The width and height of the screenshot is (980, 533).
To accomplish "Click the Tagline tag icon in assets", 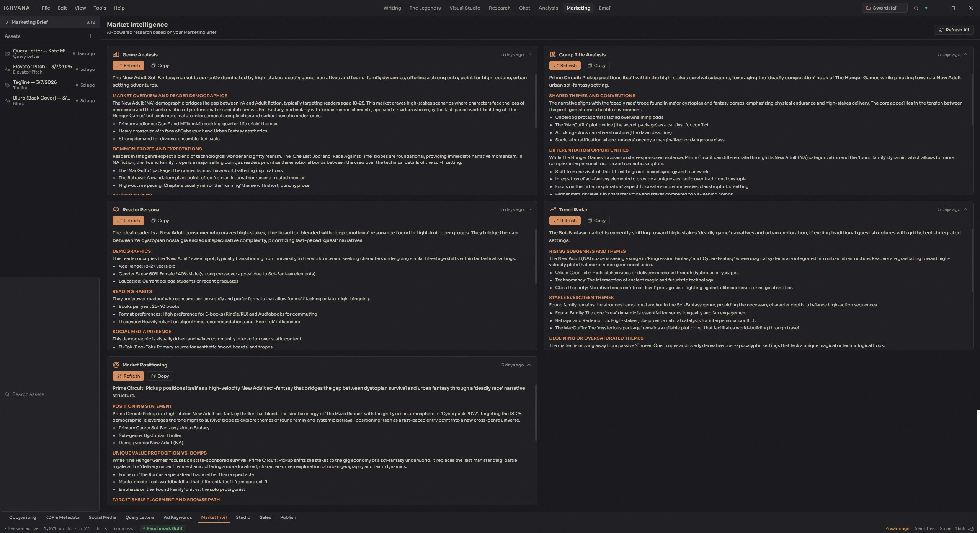I will [x=7, y=85].
